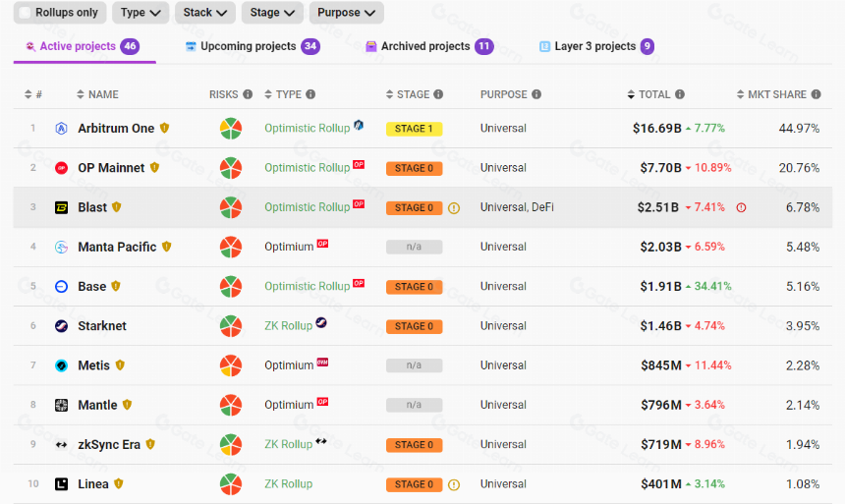Click the STAGE 0 badge for Base

[414, 287]
